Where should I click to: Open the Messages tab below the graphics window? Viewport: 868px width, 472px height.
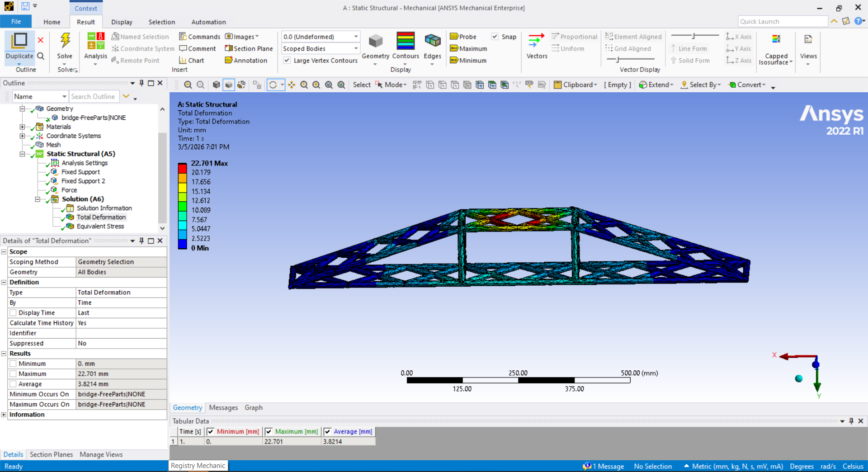pos(223,407)
